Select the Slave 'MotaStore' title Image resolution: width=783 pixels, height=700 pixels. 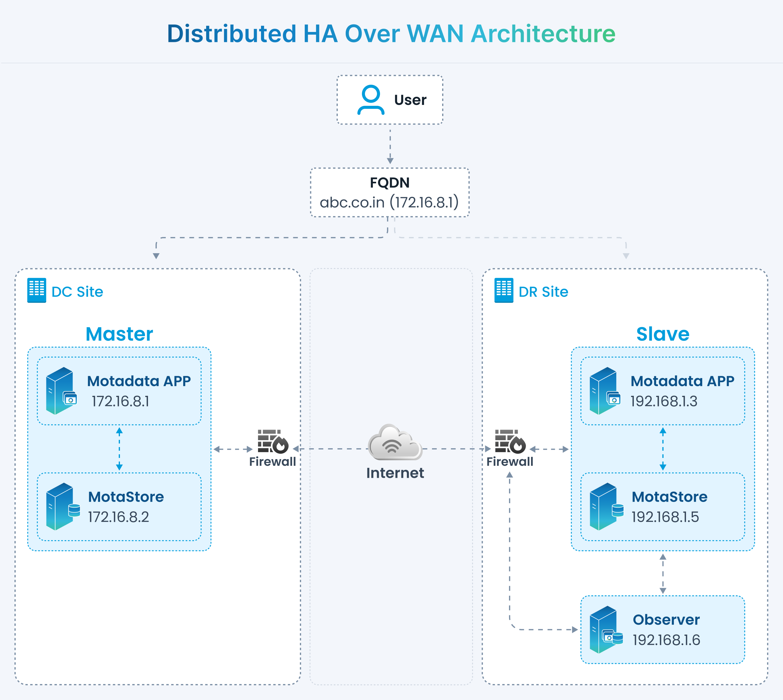(x=670, y=497)
